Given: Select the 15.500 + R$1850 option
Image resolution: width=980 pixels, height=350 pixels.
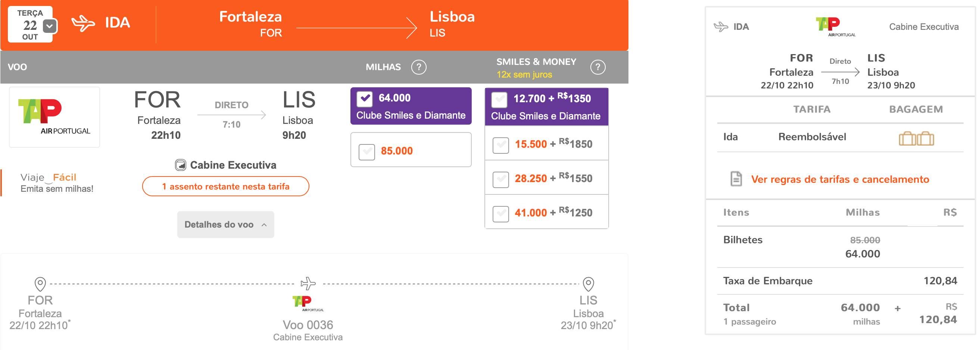Looking at the screenshot, I should (x=501, y=145).
